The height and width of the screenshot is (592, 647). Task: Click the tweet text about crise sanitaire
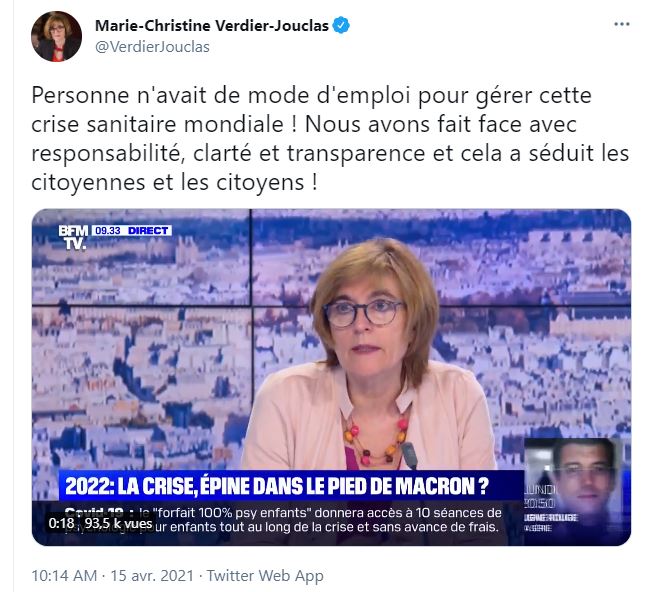[330, 139]
